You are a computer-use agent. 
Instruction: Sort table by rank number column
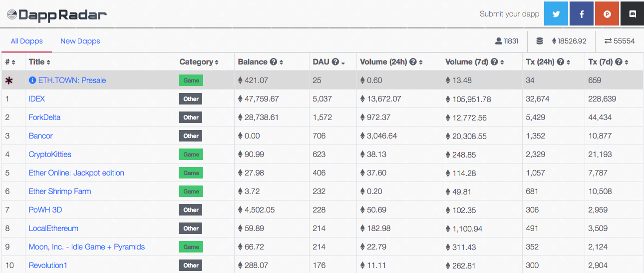(13, 62)
